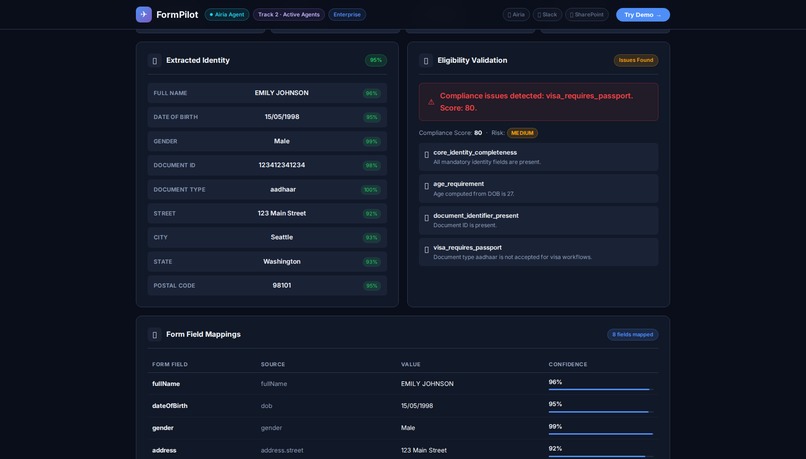Click the dob source cell

266,406
